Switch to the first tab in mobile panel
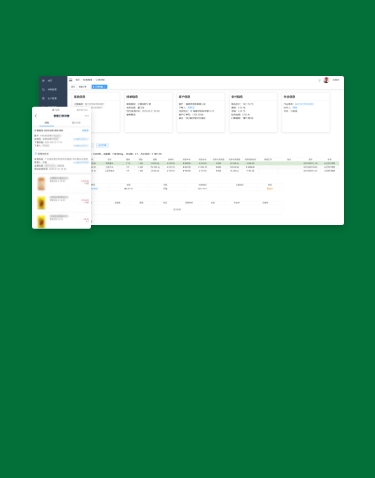The height and width of the screenshot is (478, 375). click(x=47, y=123)
